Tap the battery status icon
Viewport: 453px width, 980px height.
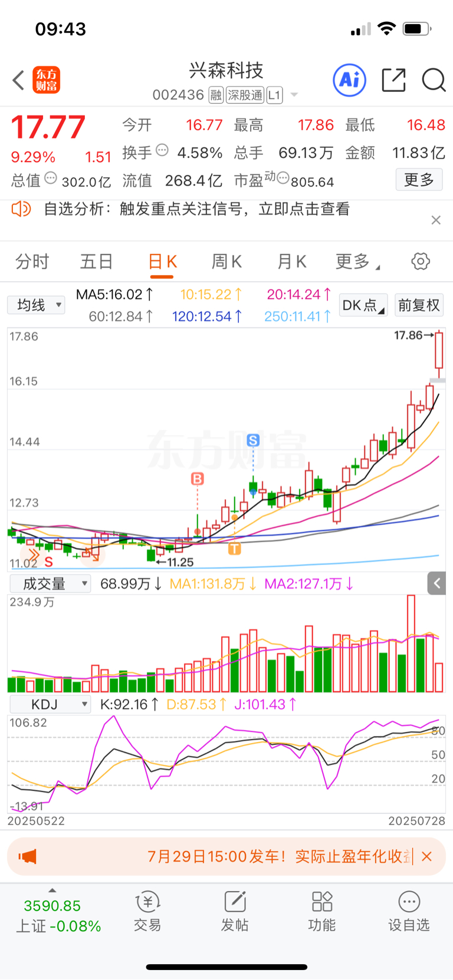pyautogui.click(x=417, y=28)
